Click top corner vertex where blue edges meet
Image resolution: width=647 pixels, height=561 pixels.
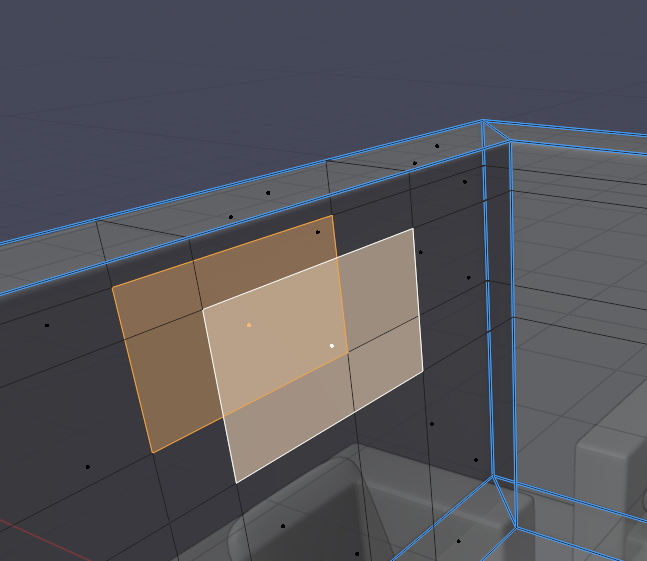(483, 122)
